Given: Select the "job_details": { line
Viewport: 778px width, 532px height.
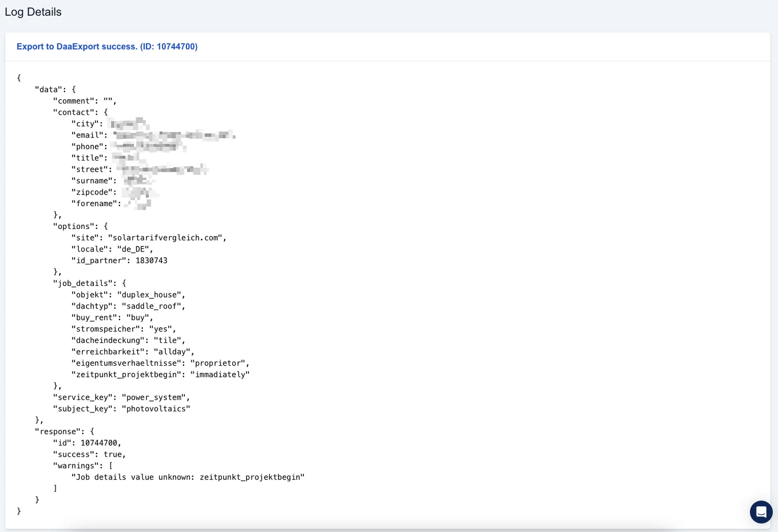Looking at the screenshot, I should pyautogui.click(x=89, y=284).
